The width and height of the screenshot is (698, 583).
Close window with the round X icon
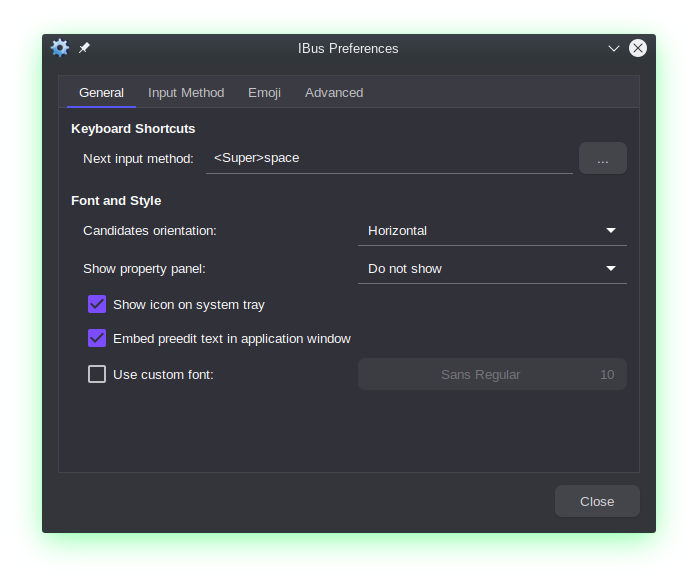point(637,48)
